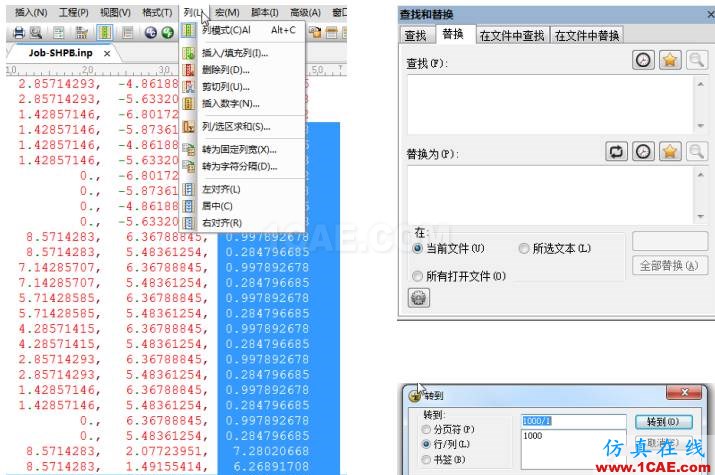715x475 pixels.
Task: Choose 插入数字(N)... menu entry
Action: [x=243, y=103]
